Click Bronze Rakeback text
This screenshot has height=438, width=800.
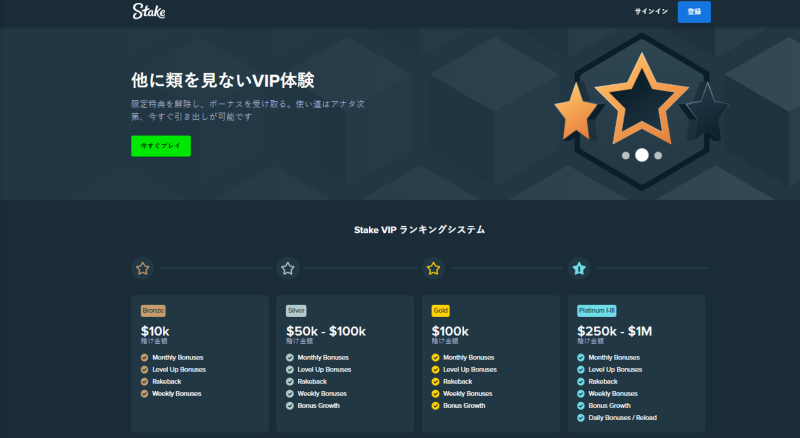click(167, 381)
